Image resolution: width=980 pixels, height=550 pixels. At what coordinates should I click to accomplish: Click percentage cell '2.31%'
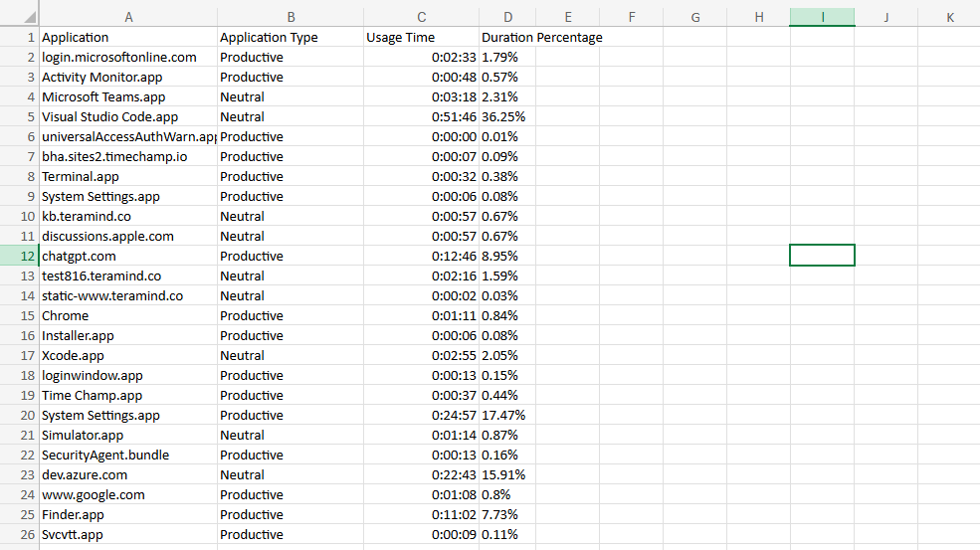(507, 96)
